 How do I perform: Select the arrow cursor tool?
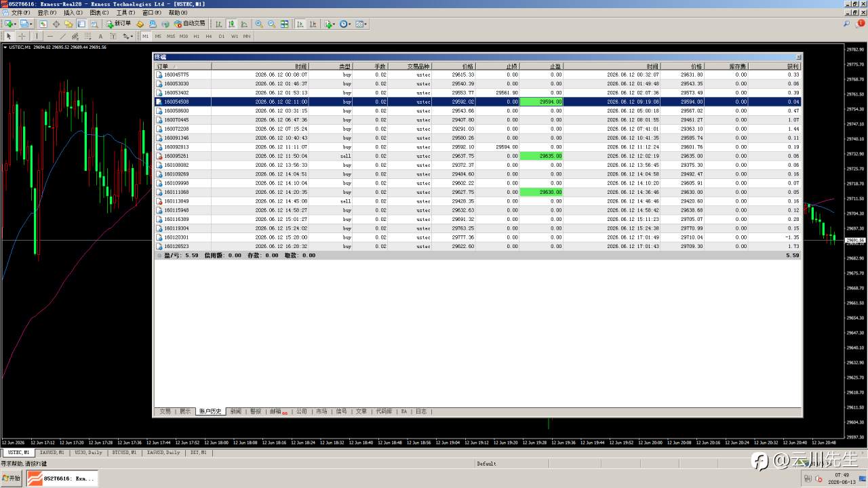(9, 36)
